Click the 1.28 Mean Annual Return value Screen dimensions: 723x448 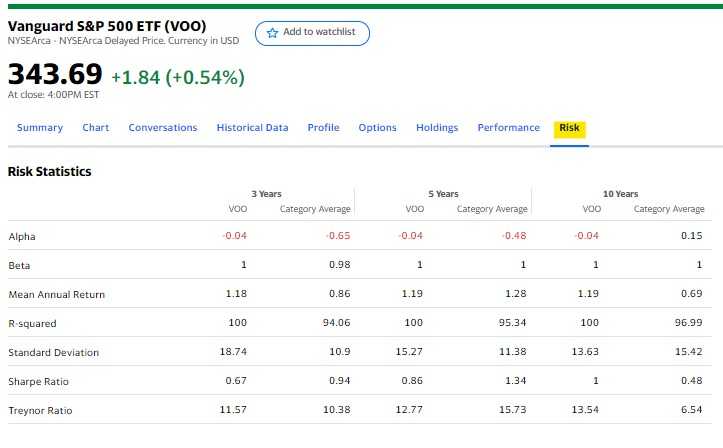tap(516, 294)
